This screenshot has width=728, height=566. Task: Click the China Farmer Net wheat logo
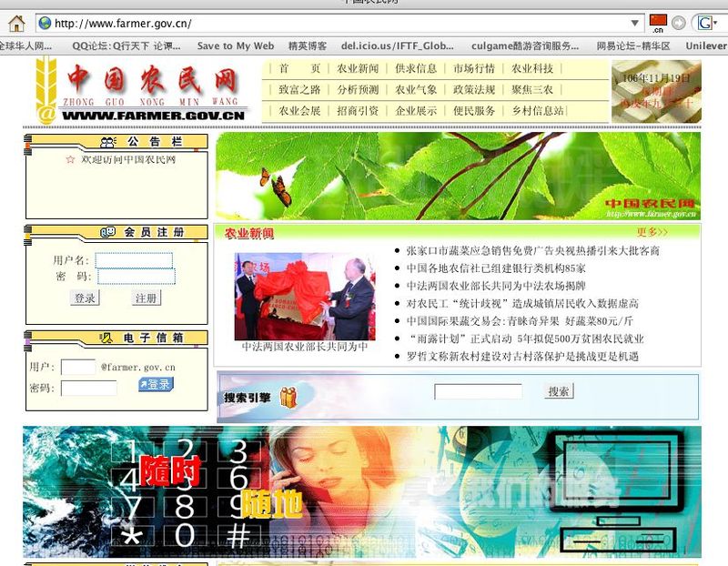point(46,89)
